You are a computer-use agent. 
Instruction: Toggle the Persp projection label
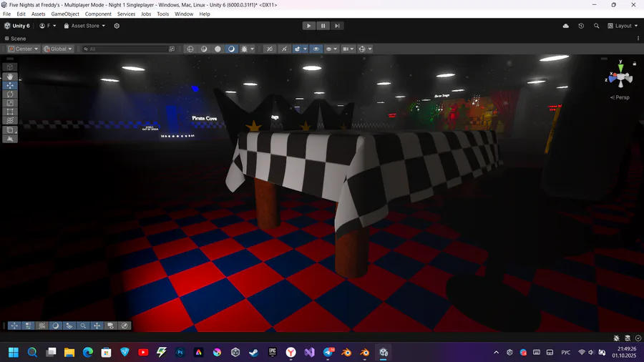click(x=620, y=98)
